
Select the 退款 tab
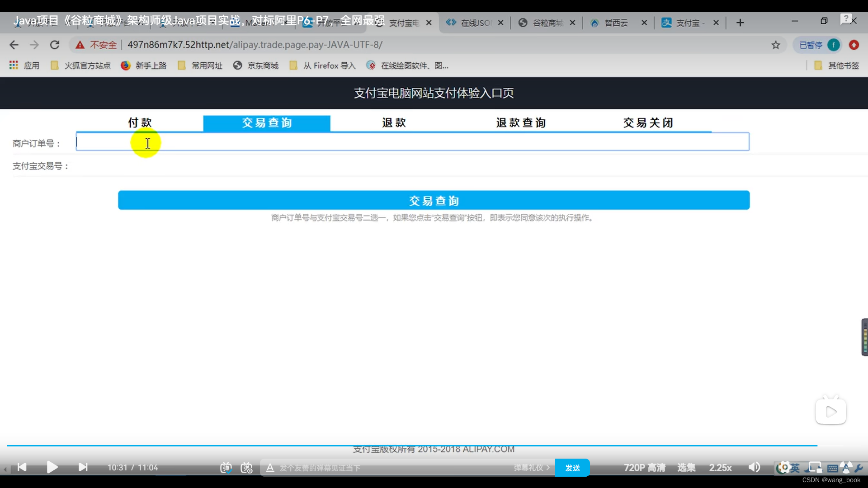[x=394, y=123]
